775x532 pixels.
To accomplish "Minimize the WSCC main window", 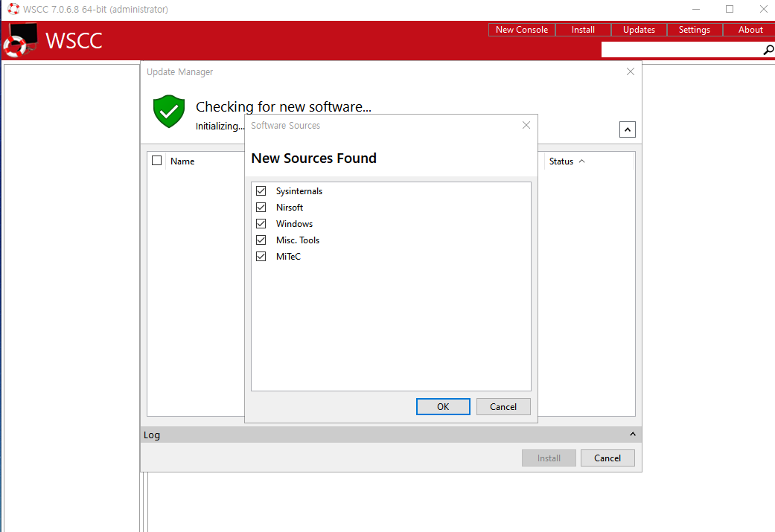I will [x=696, y=9].
